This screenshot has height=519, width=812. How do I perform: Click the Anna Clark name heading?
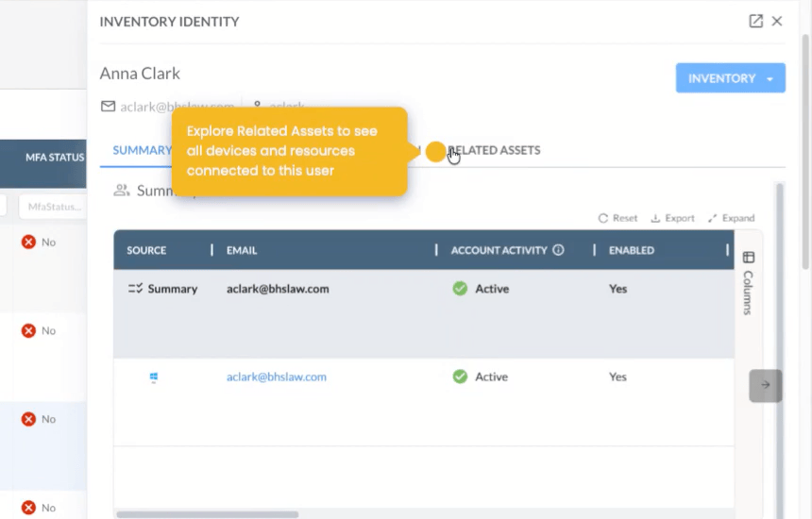click(x=140, y=74)
